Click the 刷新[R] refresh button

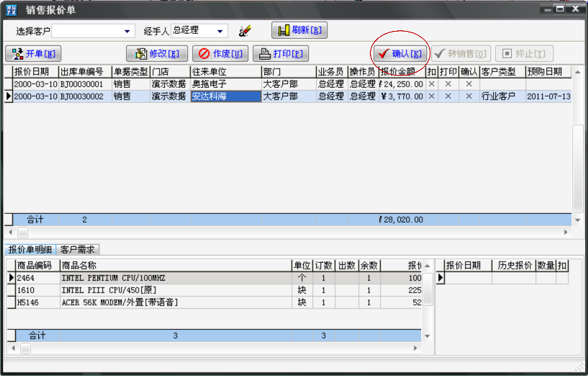tap(299, 30)
